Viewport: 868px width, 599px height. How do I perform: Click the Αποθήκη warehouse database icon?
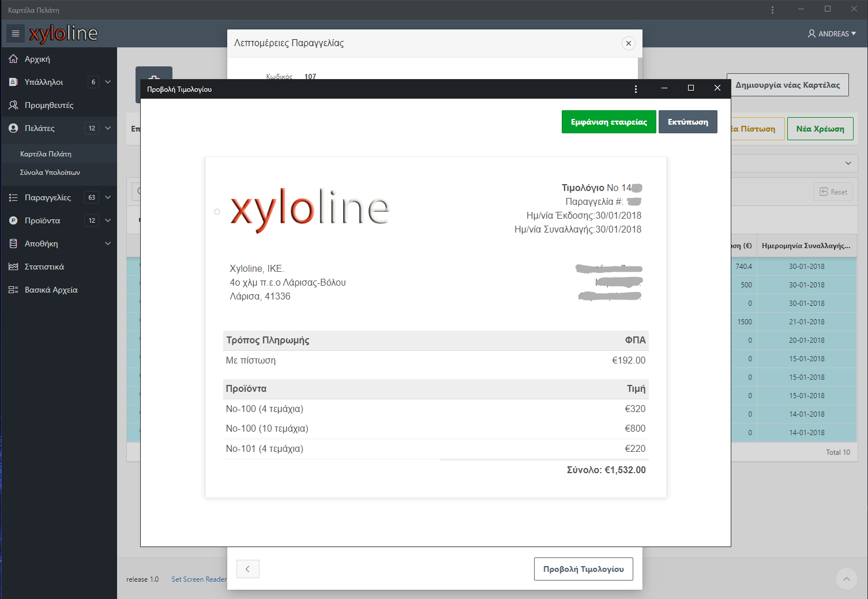(13, 244)
